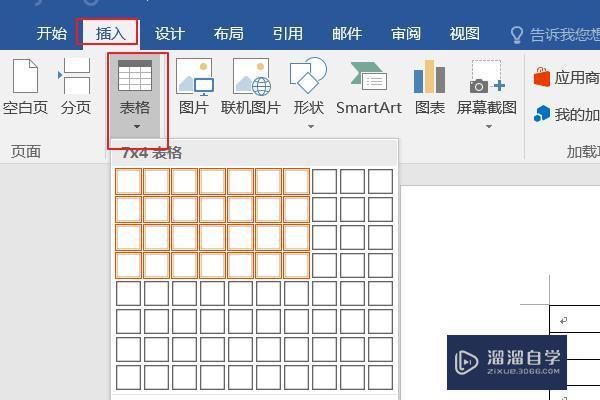Click the 表格 table icon
This screenshot has height=400, width=600.
(x=135, y=75)
